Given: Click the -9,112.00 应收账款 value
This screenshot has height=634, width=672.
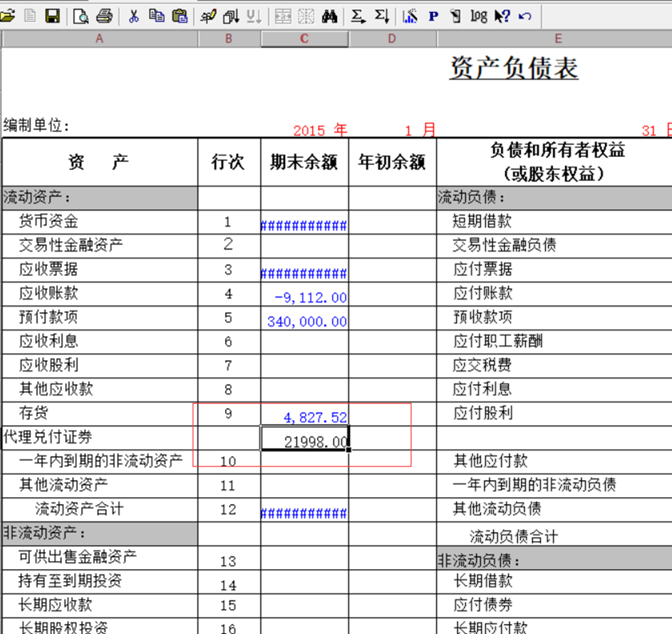Looking at the screenshot, I should pyautogui.click(x=310, y=297).
